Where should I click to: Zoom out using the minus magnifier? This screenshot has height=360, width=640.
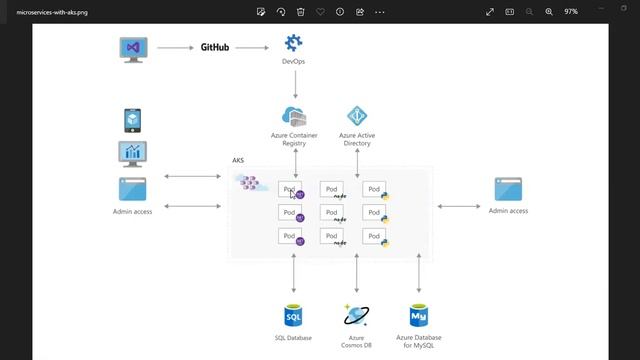tap(529, 12)
